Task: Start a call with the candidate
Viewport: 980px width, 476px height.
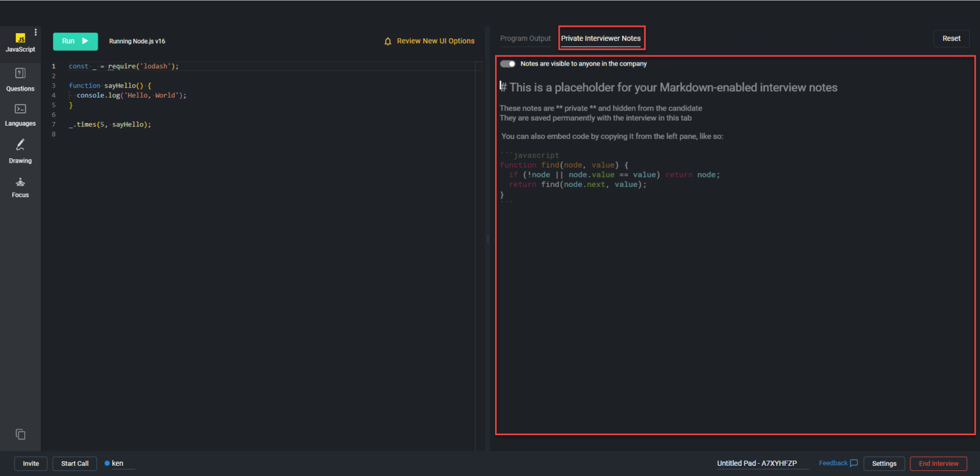Action: (74, 463)
